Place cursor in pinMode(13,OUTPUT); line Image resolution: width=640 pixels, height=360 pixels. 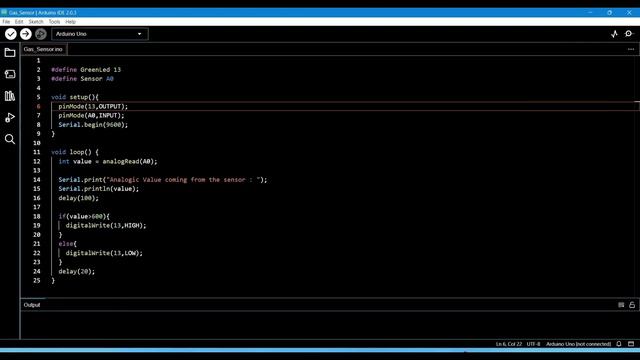93,107
